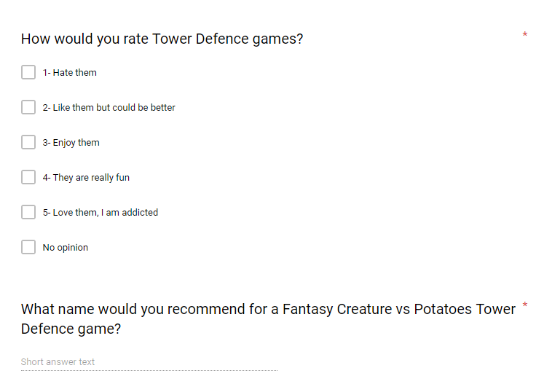Select the '3- Enjoy them' checkbox

[28, 142]
